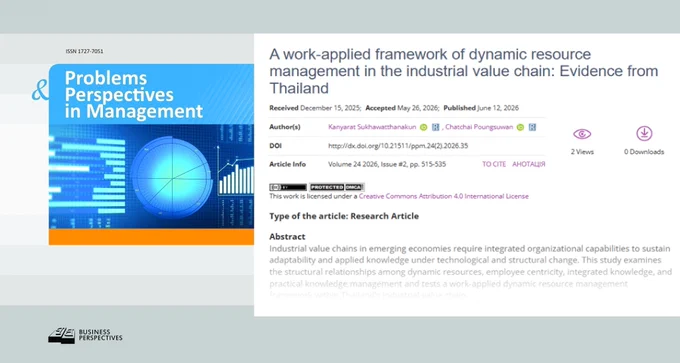Click the download icon above Downloads
Viewport: 680px width, 363px height.
644,134
